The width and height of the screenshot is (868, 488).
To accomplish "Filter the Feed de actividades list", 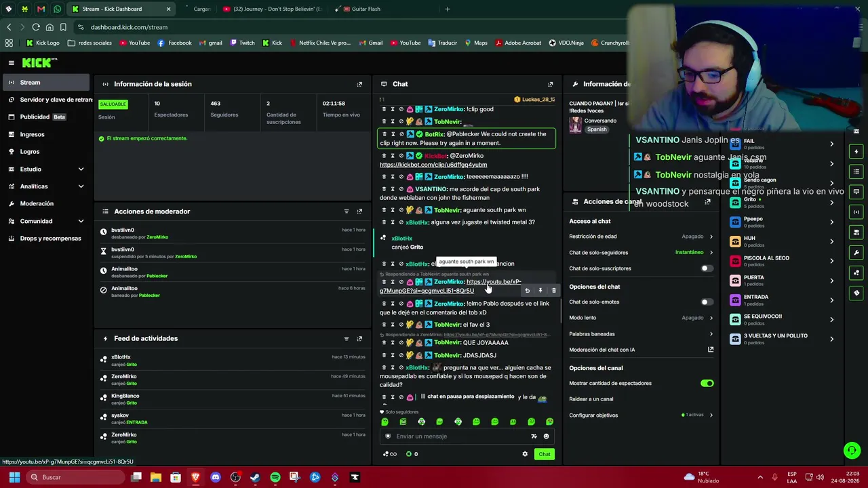I will (x=347, y=339).
